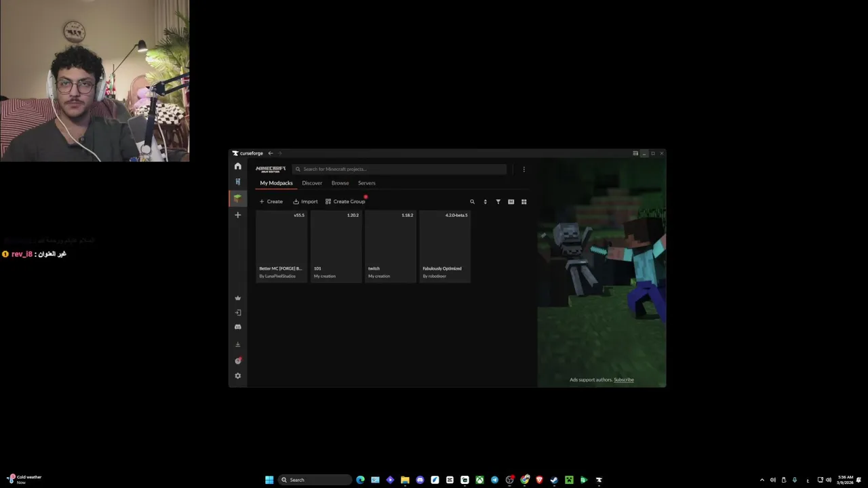Screen dimensions: 868x488
Task: Switch to the grid view icon
Action: (x=524, y=201)
